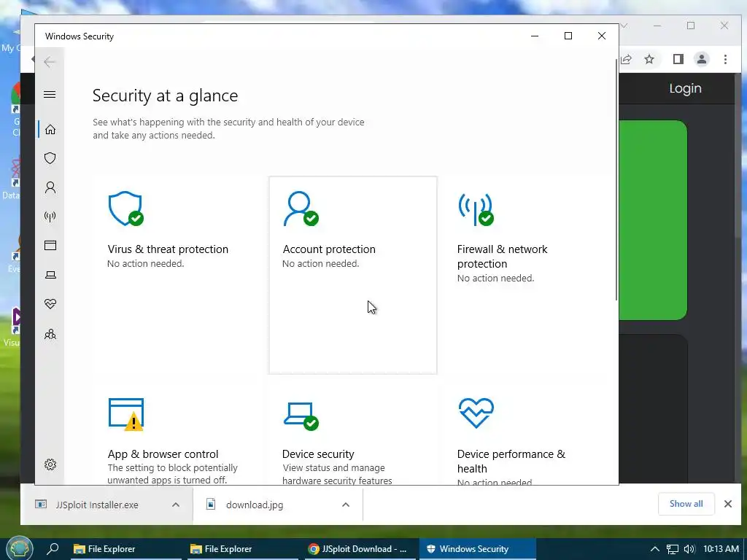
Task: Click the back arrow in Windows Security
Action: click(50, 61)
